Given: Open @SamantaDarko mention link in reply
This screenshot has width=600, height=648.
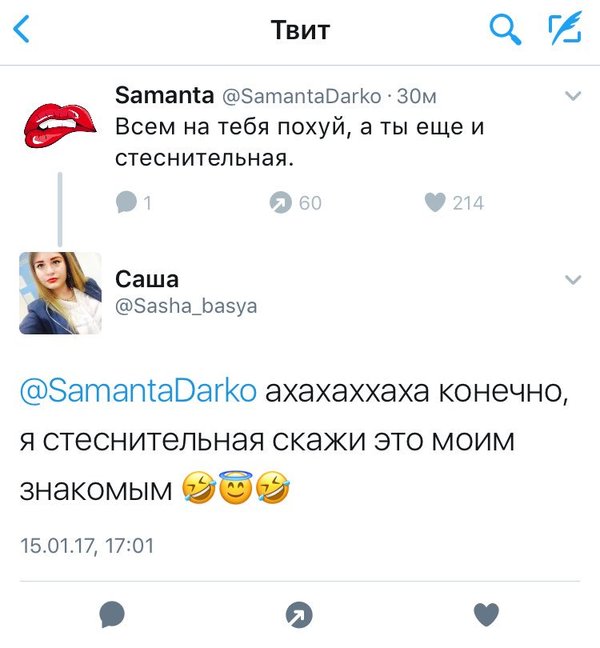Looking at the screenshot, I should [138, 391].
